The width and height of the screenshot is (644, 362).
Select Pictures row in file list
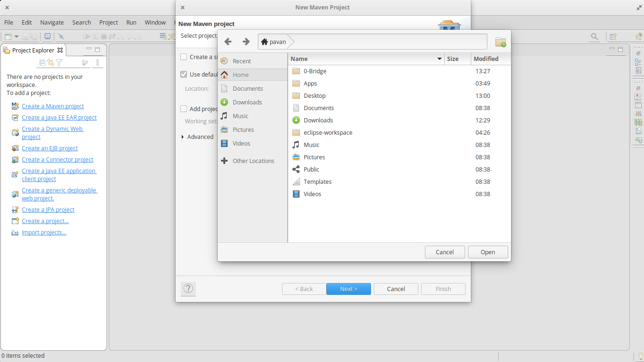(x=399, y=157)
